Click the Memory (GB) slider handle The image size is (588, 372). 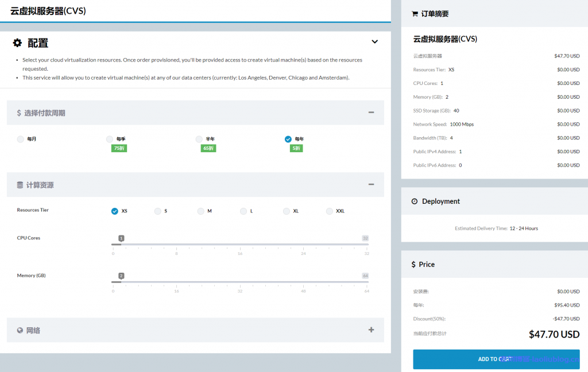[x=121, y=276]
